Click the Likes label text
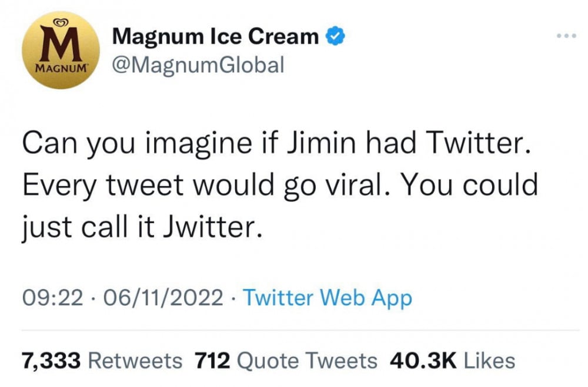588x387 pixels. (489, 360)
